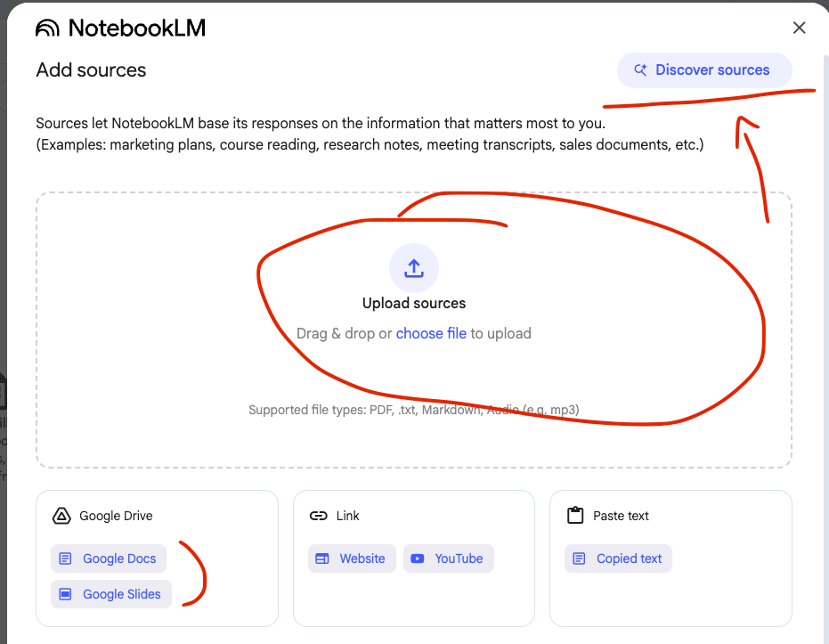This screenshot has width=829, height=644.
Task: Click the 'Paste text' card label
Action: [621, 516]
